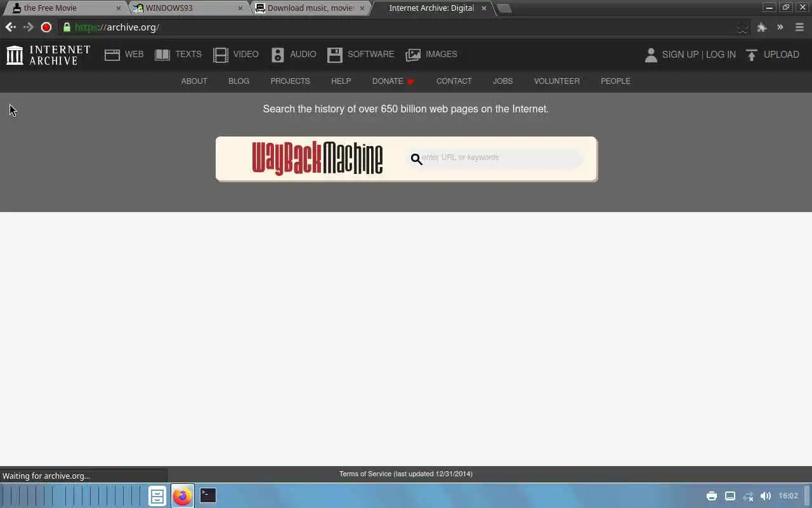This screenshot has height=508, width=812.
Task: Click LOG IN link
Action: pos(721,55)
